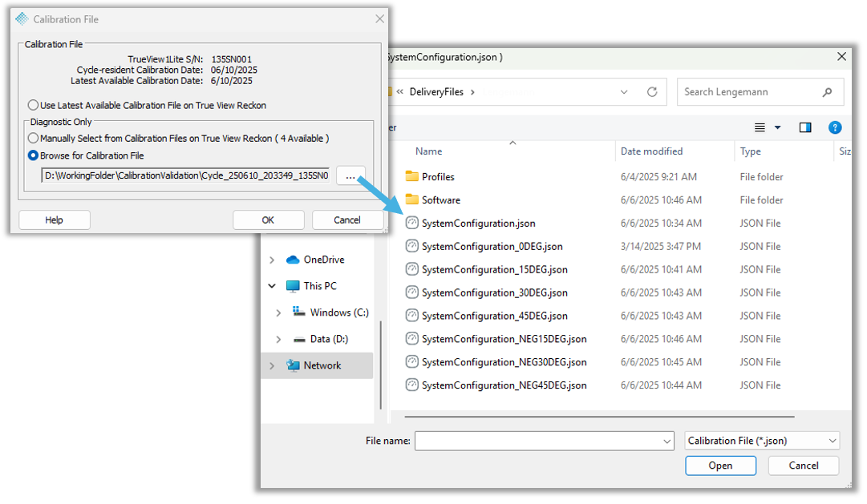
Task: Click the blue help question mark icon
Action: 835,127
